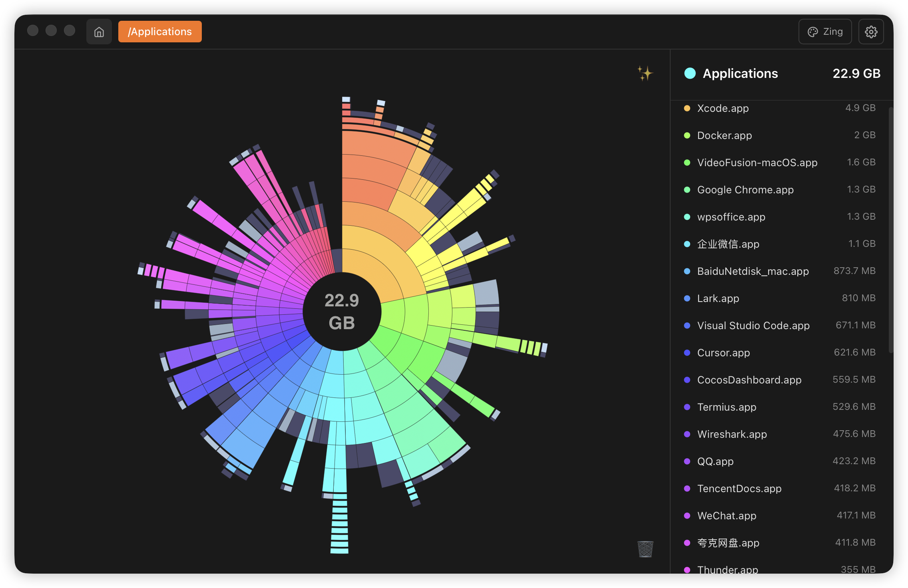Open the /Applications breadcrumb
The image size is (908, 588).
[x=159, y=31]
